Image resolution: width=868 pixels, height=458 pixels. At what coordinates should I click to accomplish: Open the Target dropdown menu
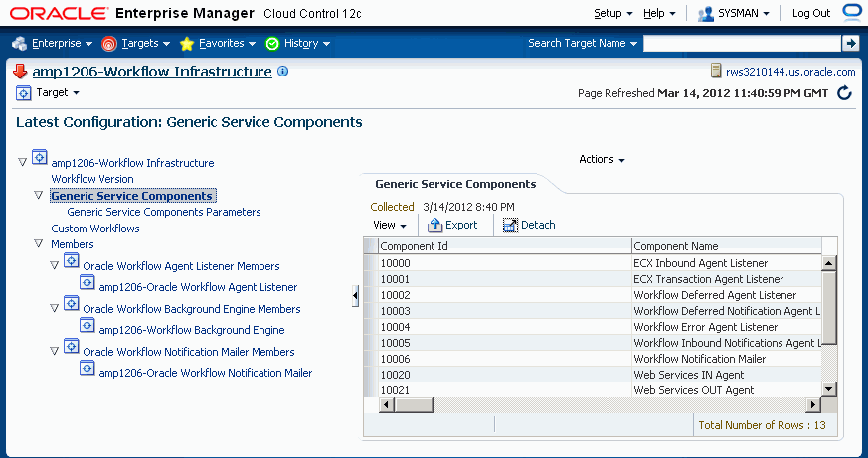pos(58,93)
